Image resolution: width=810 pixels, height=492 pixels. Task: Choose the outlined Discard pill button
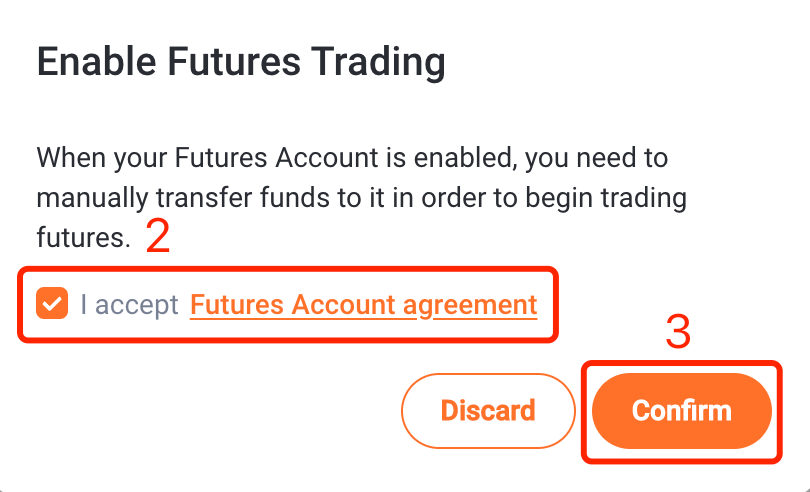(x=488, y=411)
